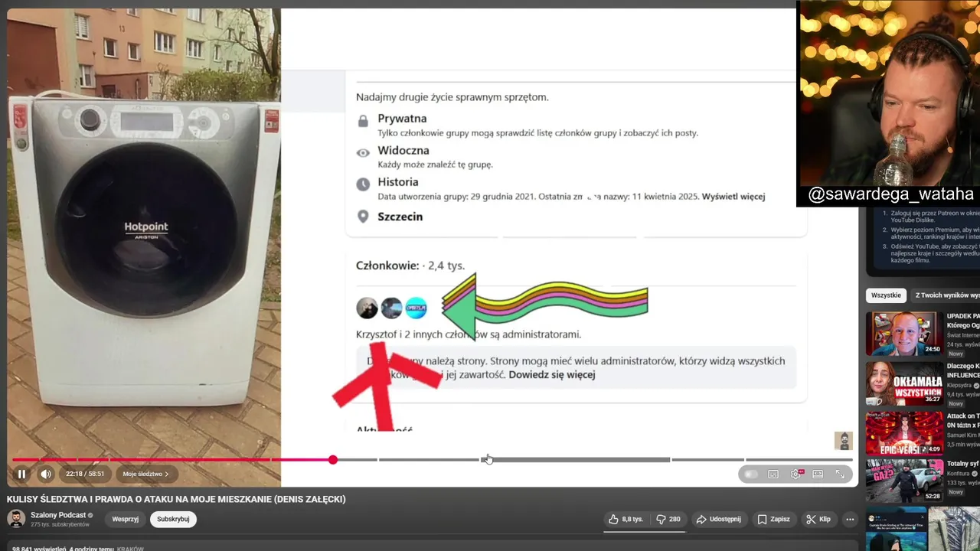Click the Wesprzyj button
Screen dimensions: 980x551
(126, 519)
